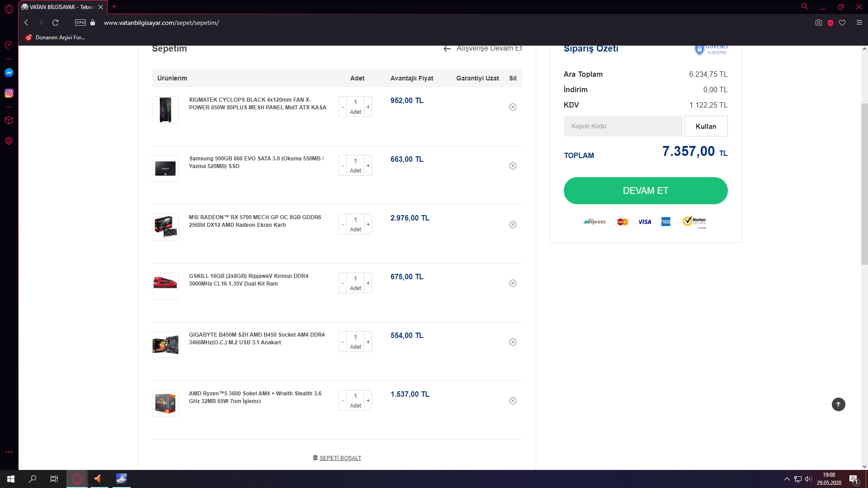868x488 pixels.
Task: Add page to bookmarks heart icon
Action: (842, 23)
